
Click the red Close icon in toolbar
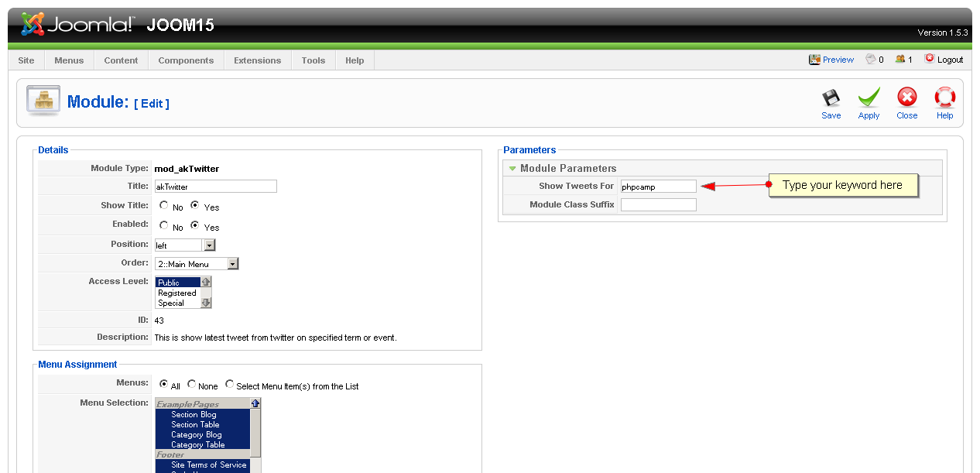pos(906,98)
